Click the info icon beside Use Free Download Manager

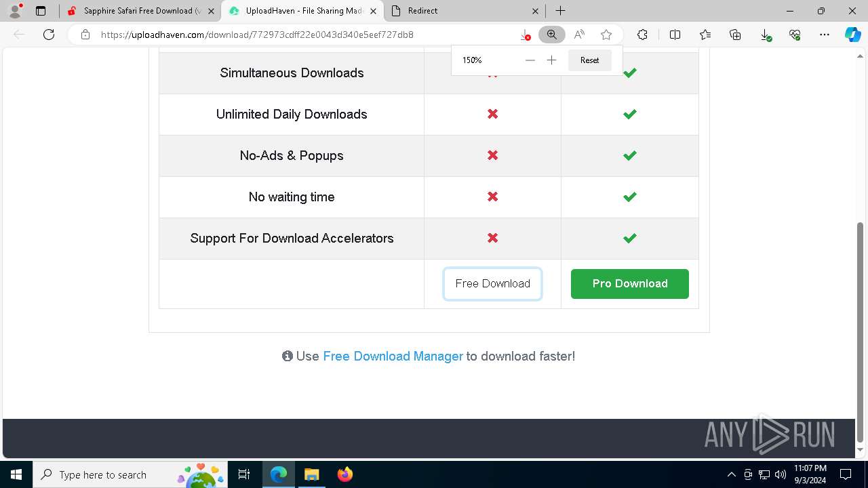pyautogui.click(x=288, y=356)
